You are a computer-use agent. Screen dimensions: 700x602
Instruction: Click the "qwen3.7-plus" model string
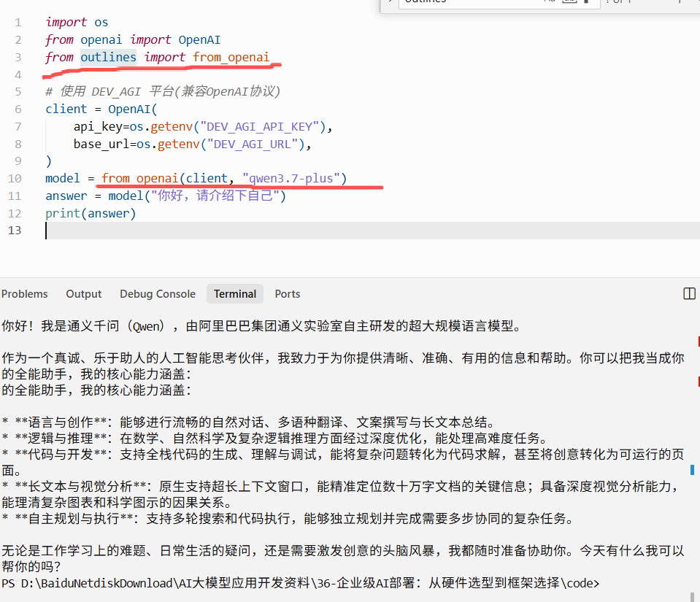pyautogui.click(x=291, y=179)
